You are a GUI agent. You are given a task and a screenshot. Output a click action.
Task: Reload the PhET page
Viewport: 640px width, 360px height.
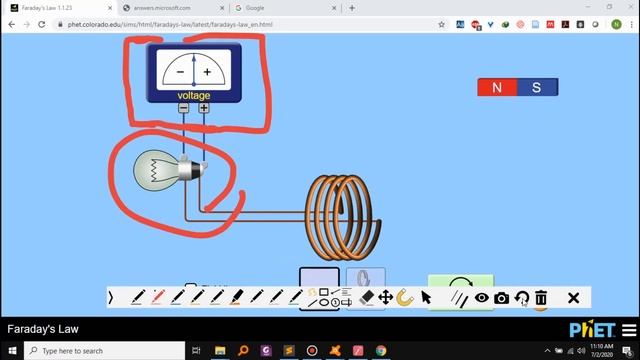coord(42,24)
